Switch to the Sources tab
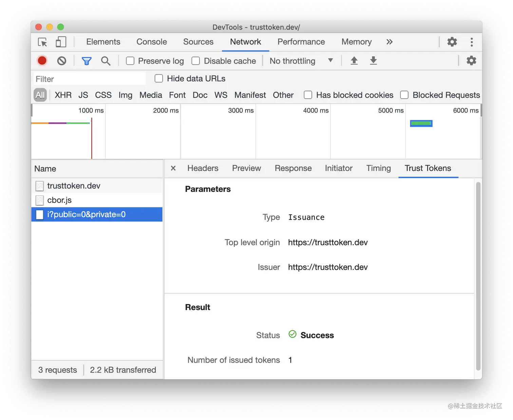 click(x=198, y=42)
